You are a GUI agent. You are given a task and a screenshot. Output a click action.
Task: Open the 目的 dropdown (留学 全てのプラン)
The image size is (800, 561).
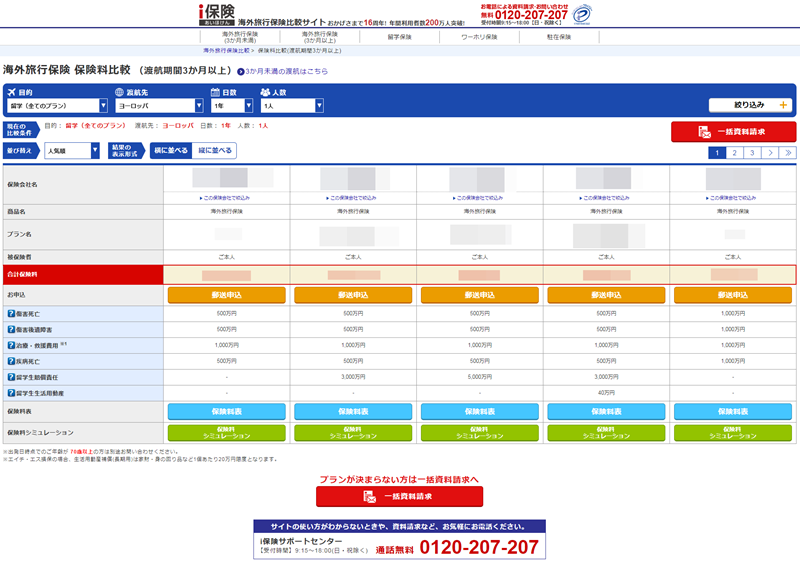(58, 106)
